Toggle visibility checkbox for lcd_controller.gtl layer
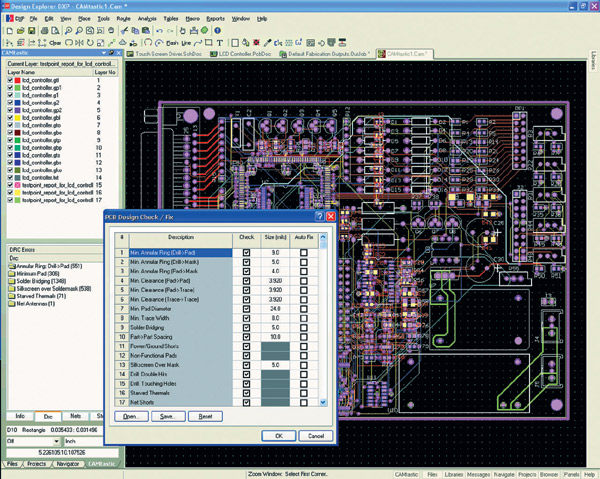This screenshot has width=600, height=479. (10, 80)
